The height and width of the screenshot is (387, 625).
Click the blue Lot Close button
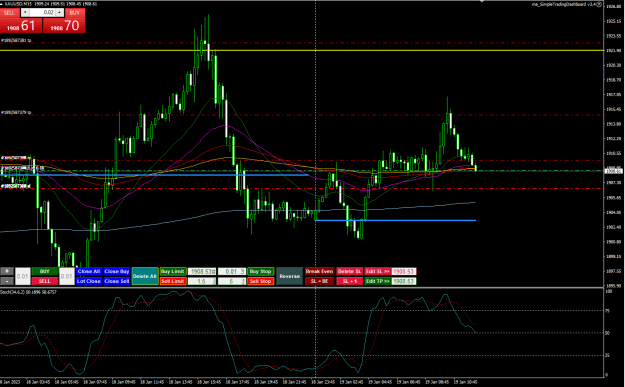pos(88,281)
